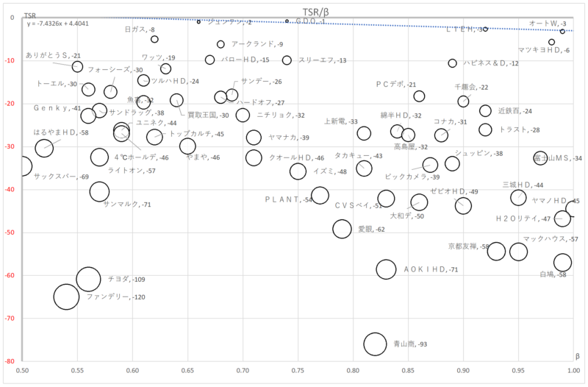Image resolution: width=588 pixels, height=387 pixels.
Task: Click the 綿半HD, -32 label
Action: click(x=401, y=116)
